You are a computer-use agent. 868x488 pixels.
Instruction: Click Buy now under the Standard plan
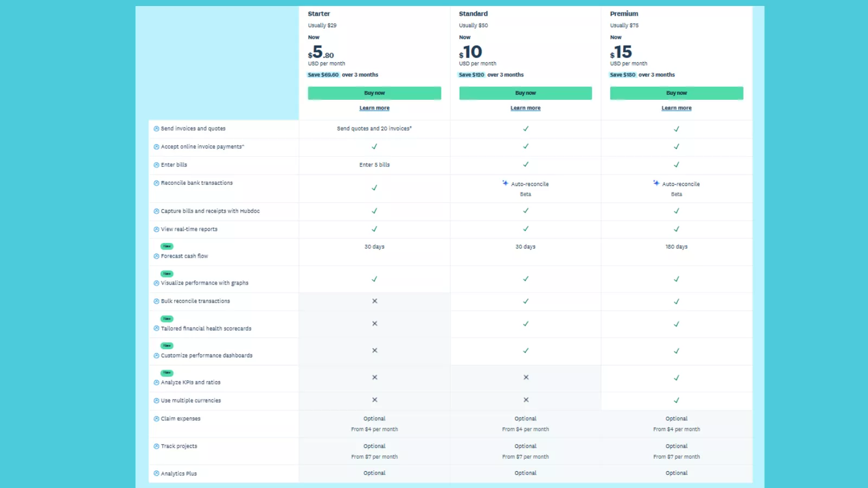[525, 93]
